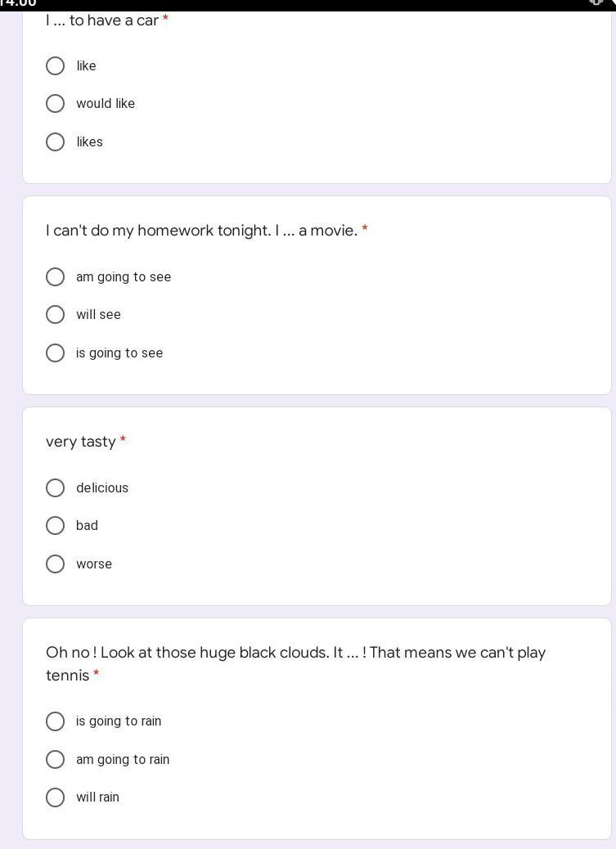Tap the status bar icon at top right
616x849 pixels.
pos(596,3)
